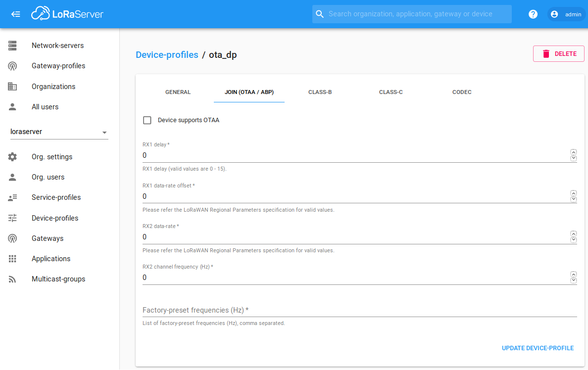Select the Network-servers icon in the sidebar

pos(12,45)
